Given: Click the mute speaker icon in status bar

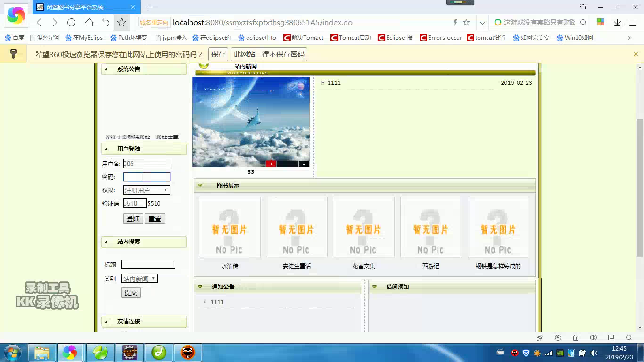Looking at the screenshot, I should click(x=594, y=337).
